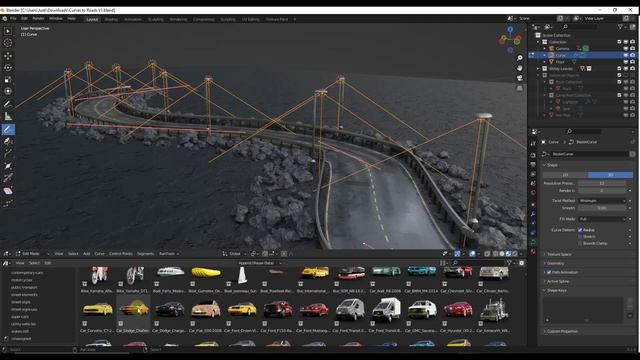Select the Move tool
Viewport: 640px width, 360px height.
8,56
